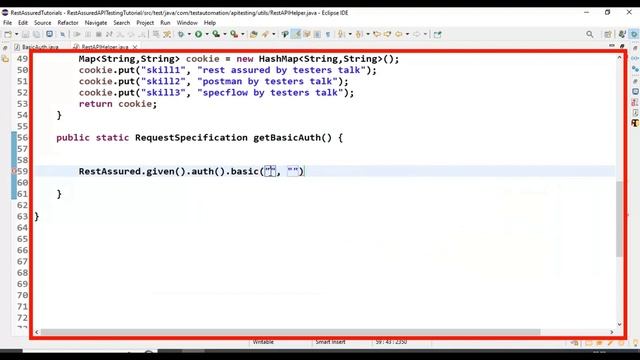Click the RestAssured text on line 59
This screenshot has height=360, width=640.
click(110, 171)
